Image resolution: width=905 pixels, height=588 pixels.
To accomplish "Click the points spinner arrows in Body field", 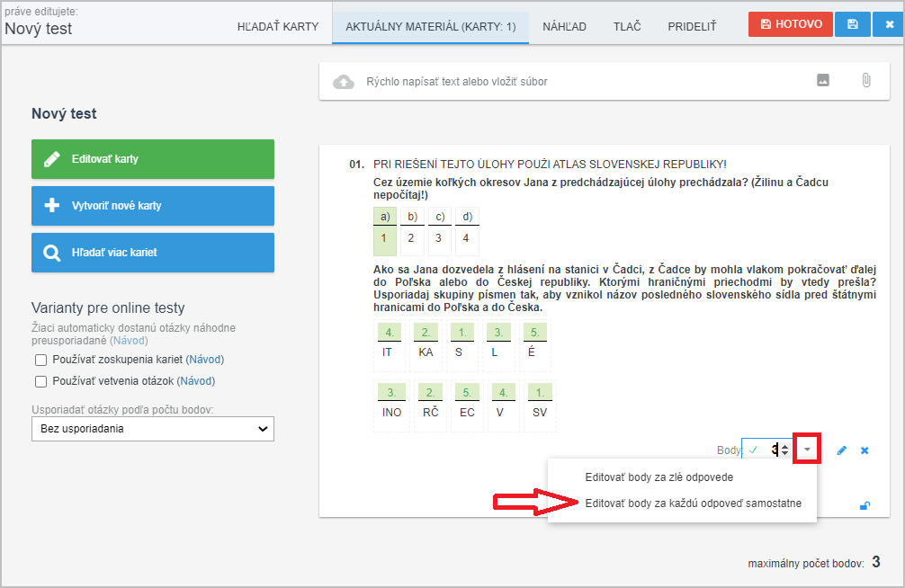I will click(785, 450).
